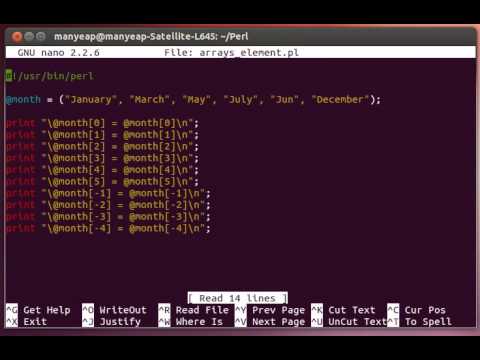Screen dimensions: 480x360
Task: Click the ^O WriteOut shortcut
Action: 114,310
